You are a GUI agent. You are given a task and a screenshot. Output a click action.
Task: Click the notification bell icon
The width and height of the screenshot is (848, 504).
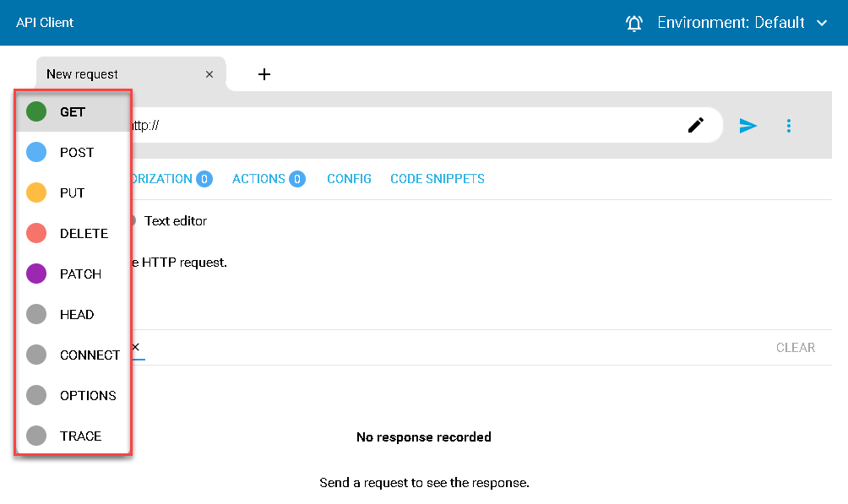633,23
